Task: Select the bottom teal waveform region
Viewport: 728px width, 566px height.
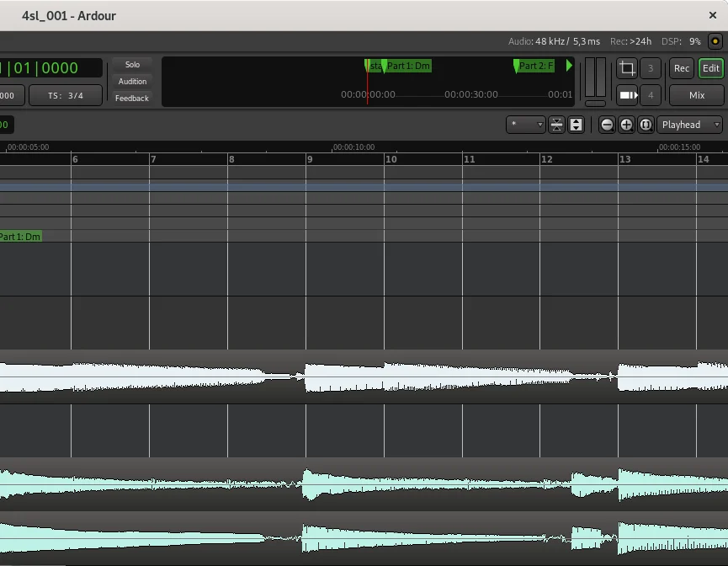Action: [x=364, y=538]
